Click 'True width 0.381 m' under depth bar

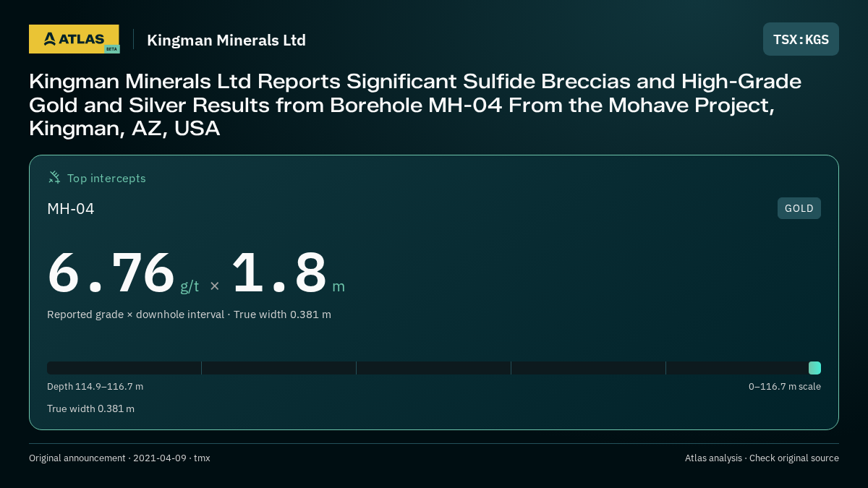pos(90,408)
